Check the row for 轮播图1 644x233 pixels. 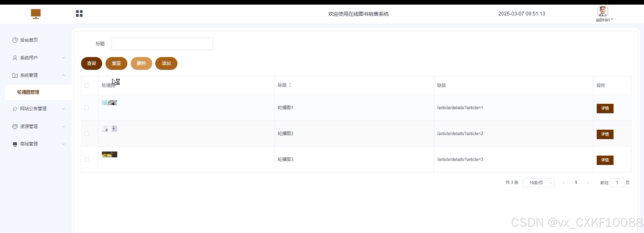pos(86,108)
